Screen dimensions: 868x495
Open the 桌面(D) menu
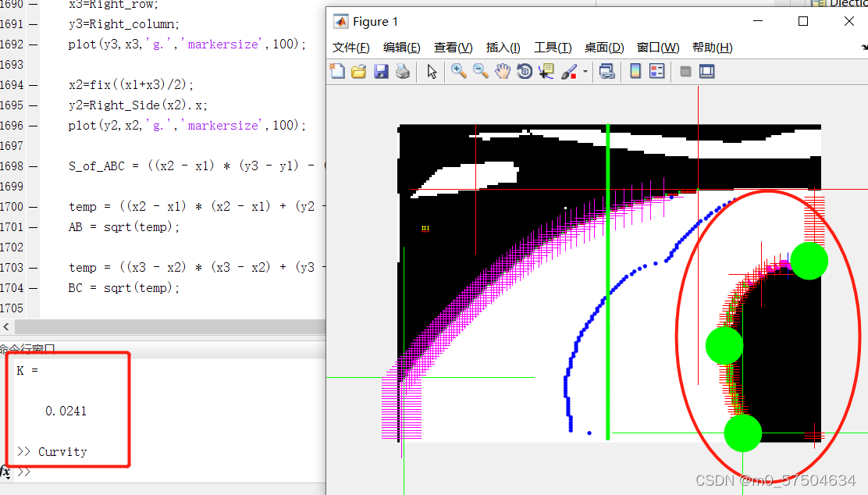[604, 48]
